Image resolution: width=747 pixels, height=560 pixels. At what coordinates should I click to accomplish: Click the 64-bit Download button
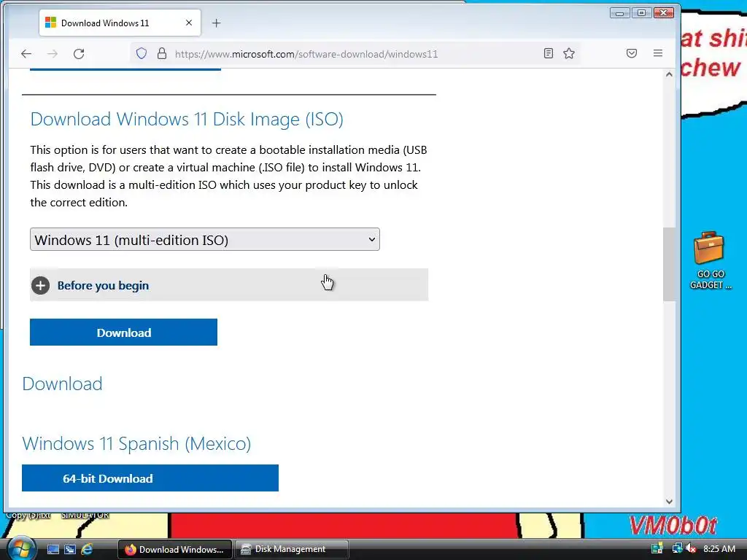point(150,478)
